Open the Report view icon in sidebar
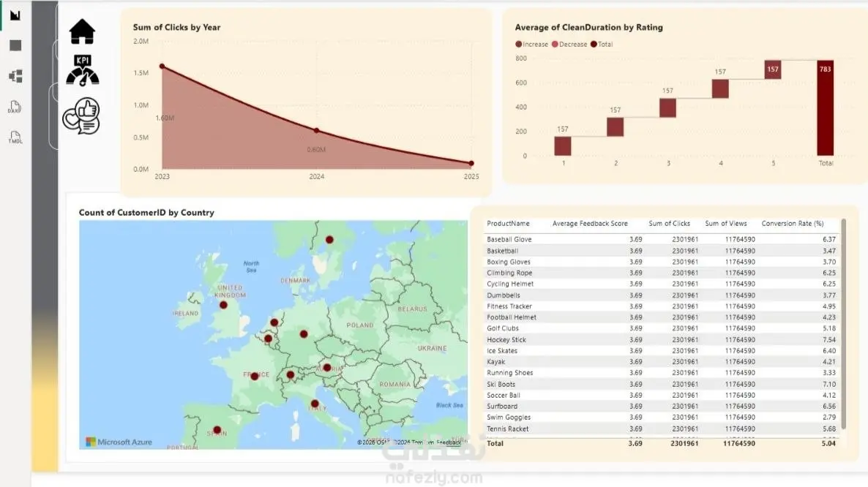Screen dimensions: 868x487 coord(15,15)
